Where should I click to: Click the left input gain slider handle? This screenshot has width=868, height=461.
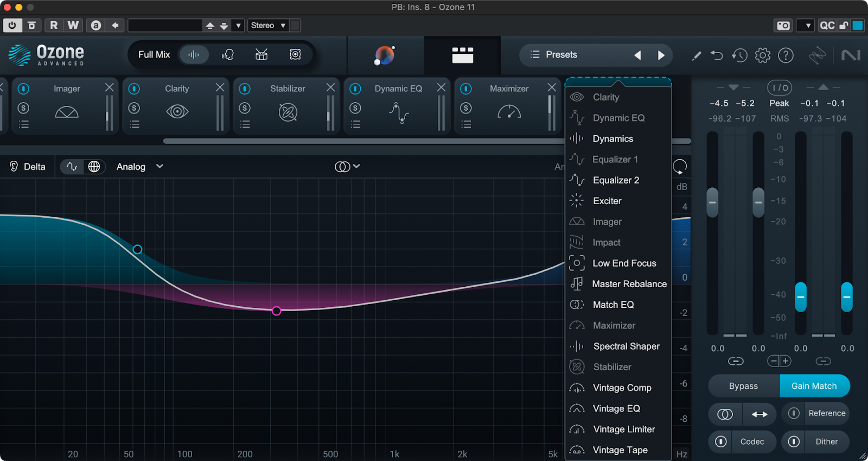coord(712,202)
